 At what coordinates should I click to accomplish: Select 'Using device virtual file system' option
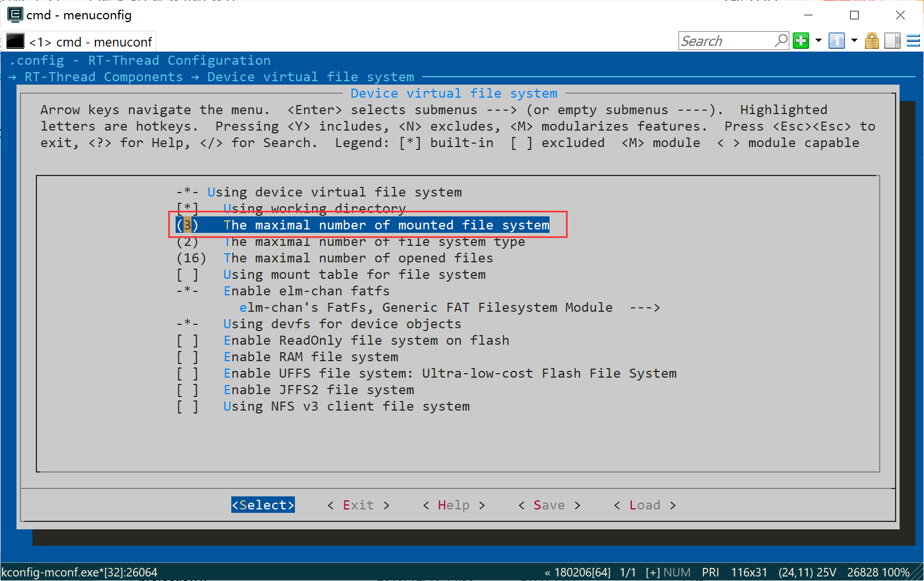point(319,192)
